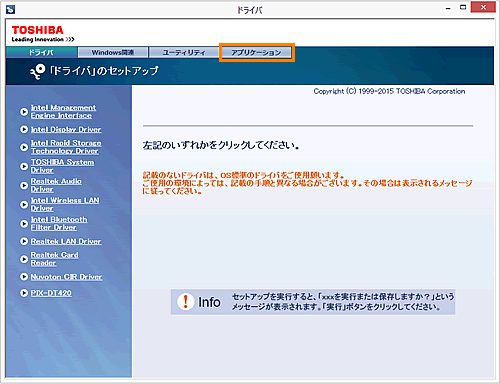The width and height of the screenshot is (500, 384).
Task: Open Intel Rapid Storage Technology Driver link
Action: point(66,147)
